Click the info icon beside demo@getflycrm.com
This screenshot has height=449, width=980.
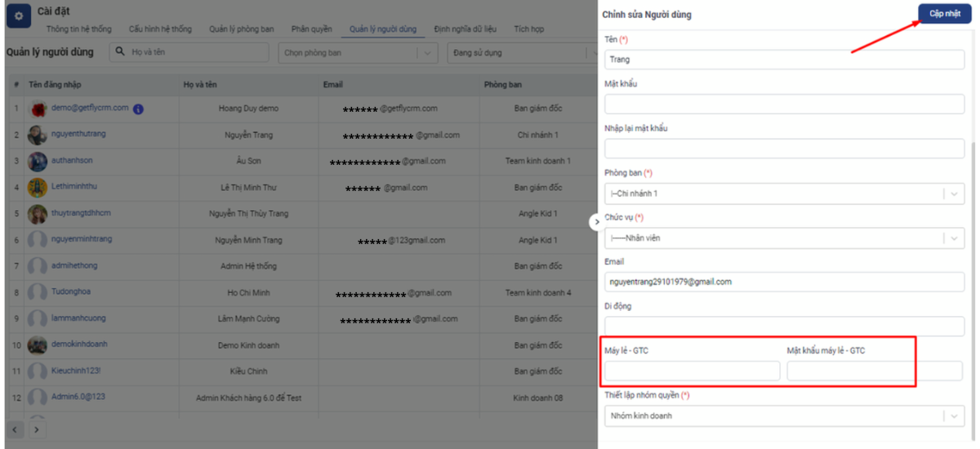point(138,109)
